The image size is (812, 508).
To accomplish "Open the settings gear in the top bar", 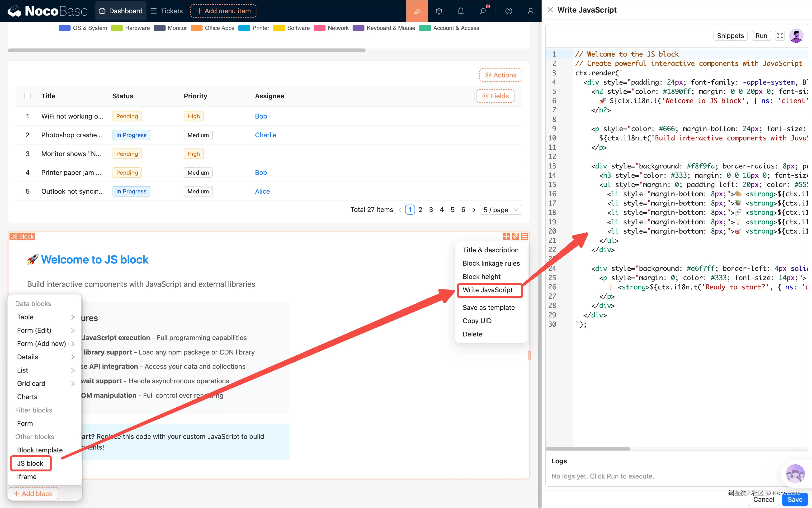I will click(x=439, y=11).
